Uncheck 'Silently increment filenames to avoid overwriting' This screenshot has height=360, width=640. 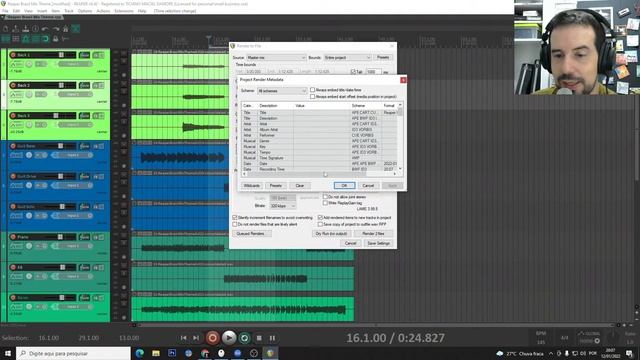(235, 218)
